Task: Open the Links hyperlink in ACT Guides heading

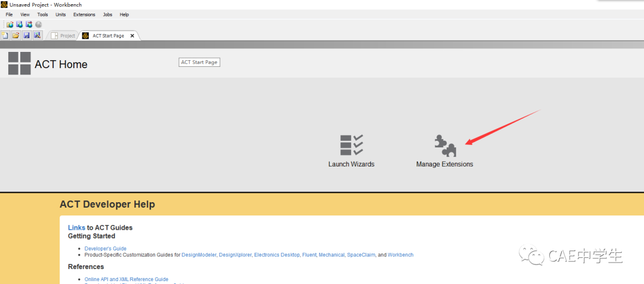Action: tap(77, 228)
